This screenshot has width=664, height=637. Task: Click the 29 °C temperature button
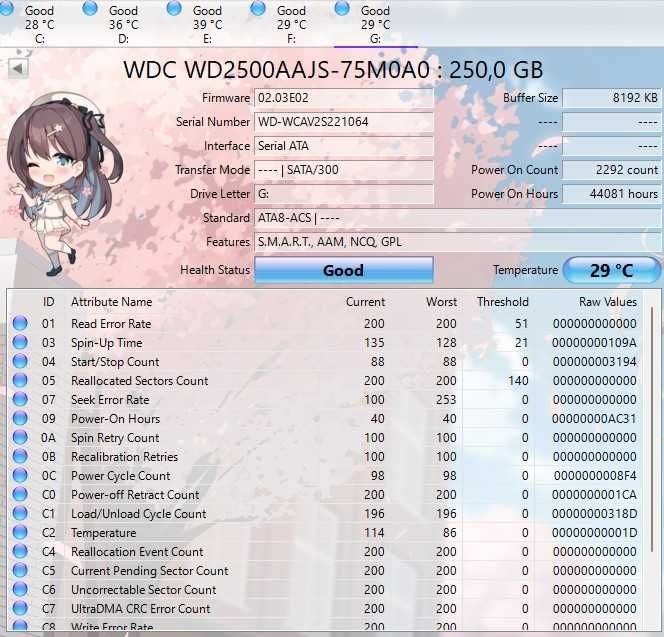click(x=611, y=270)
